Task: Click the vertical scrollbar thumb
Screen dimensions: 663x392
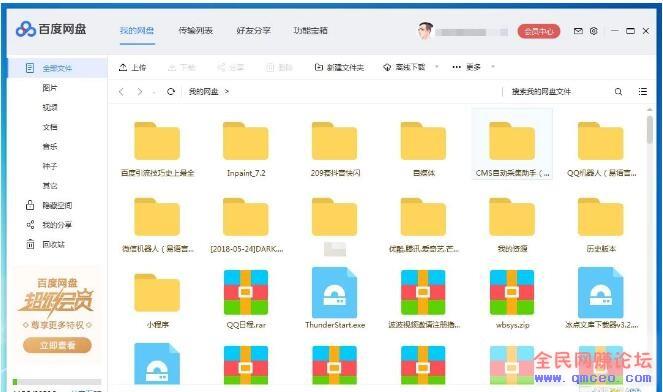Action: coord(649,129)
